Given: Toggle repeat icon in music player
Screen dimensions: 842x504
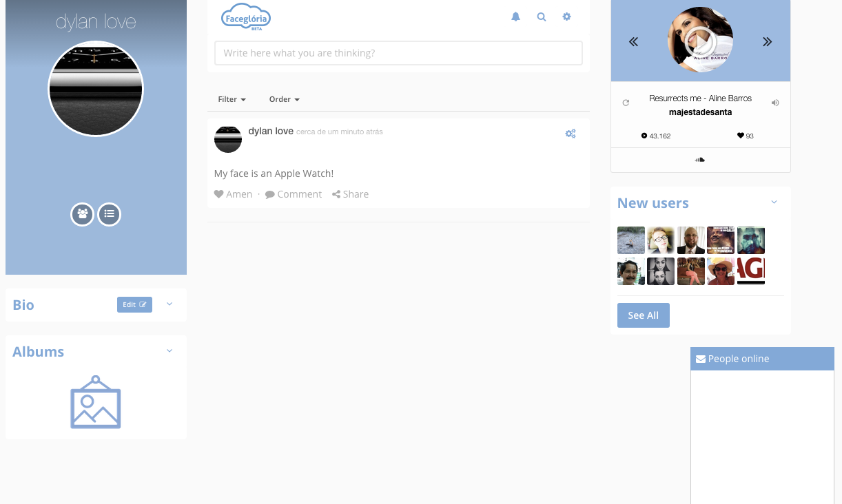Looking at the screenshot, I should click(x=626, y=103).
